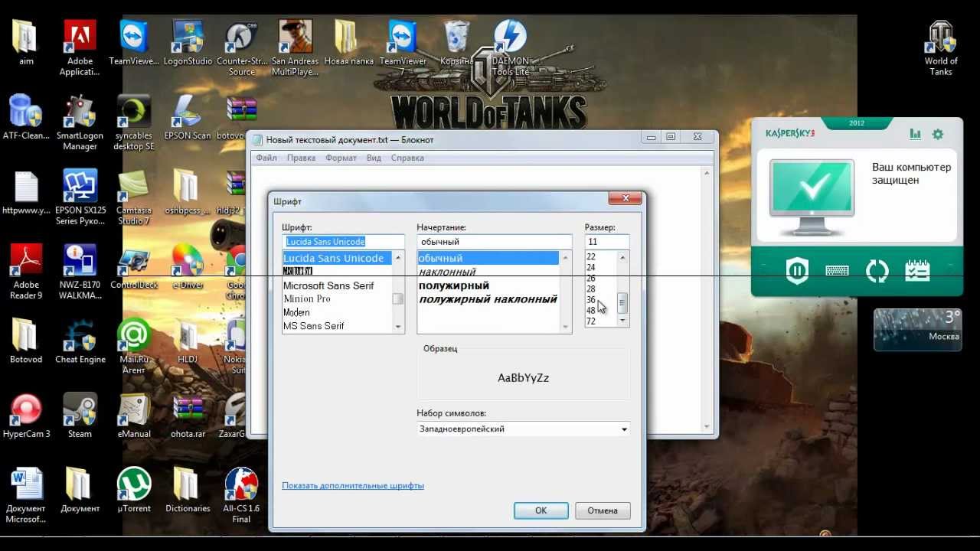This screenshot has height=551, width=980.
Task: Open the µTorrent desktop shortcut
Action: tap(134, 490)
